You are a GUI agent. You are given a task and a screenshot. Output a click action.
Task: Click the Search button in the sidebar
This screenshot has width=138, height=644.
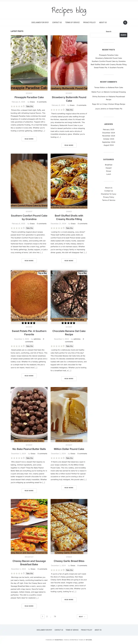tap(123, 35)
